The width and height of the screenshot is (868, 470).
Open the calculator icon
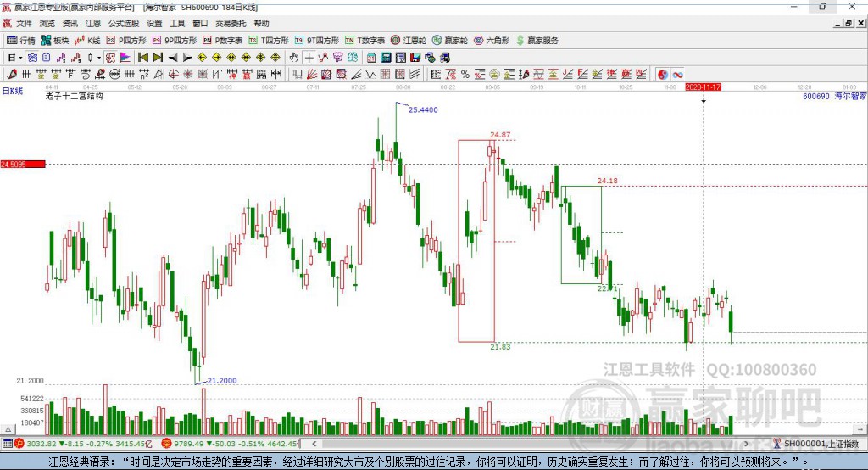(386, 58)
